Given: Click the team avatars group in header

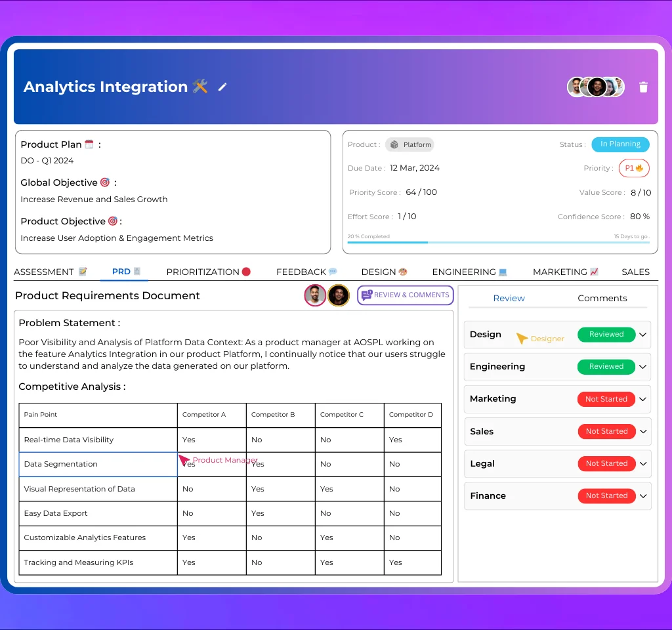Looking at the screenshot, I should click(595, 86).
